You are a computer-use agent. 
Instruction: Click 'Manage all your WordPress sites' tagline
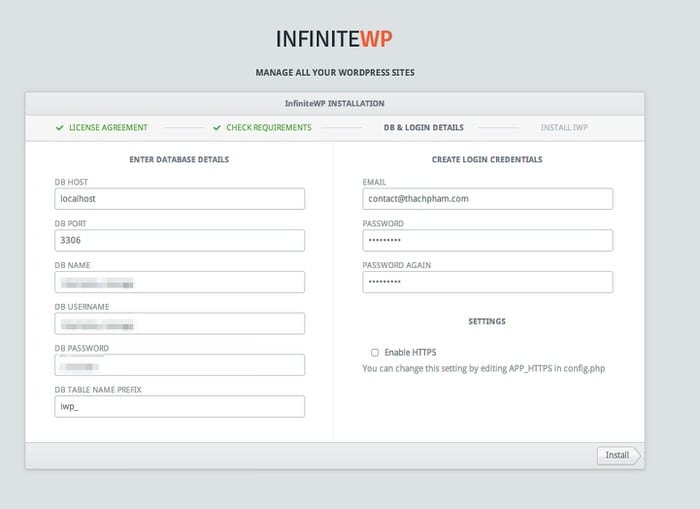(x=335, y=72)
